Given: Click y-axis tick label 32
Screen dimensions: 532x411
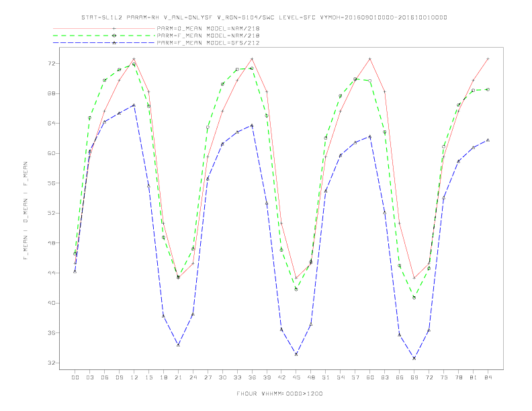Looking at the screenshot, I should coord(52,363).
